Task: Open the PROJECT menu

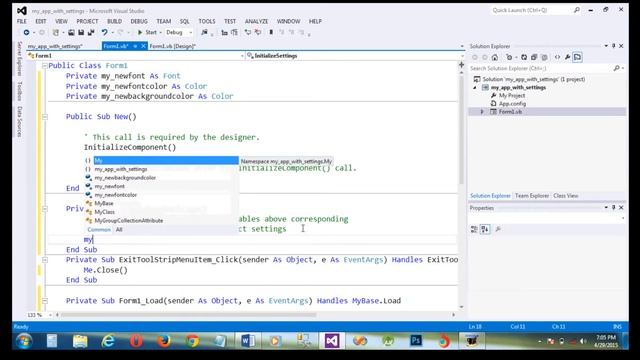Action: (x=87, y=21)
